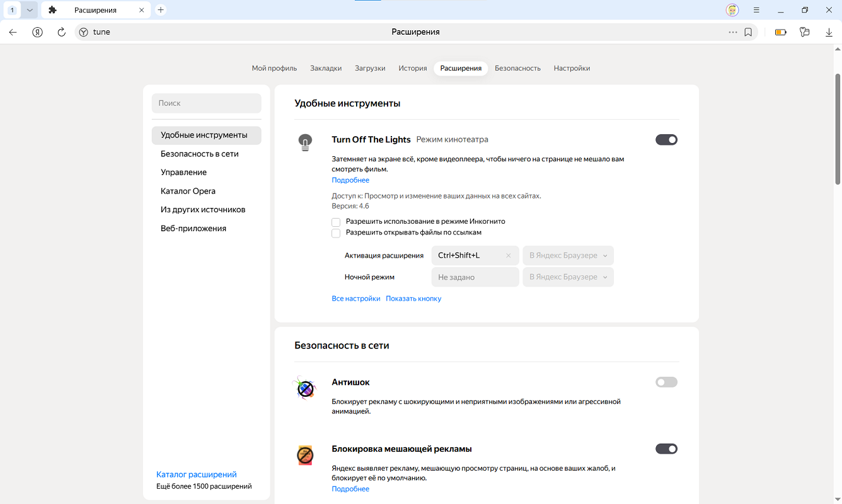Expand the tab list chevron beside the tab counter
Viewport: 842px width, 504px height.
[29, 10]
